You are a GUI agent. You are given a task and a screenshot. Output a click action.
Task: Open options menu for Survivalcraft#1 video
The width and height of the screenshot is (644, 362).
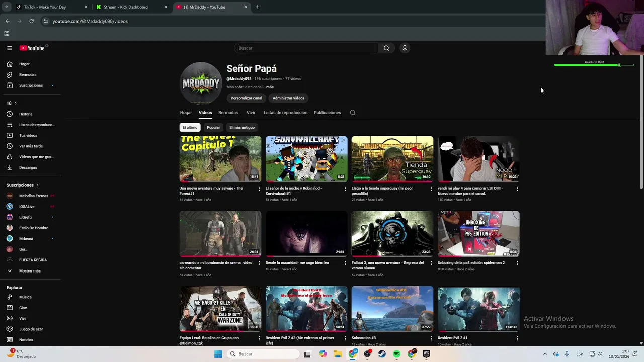tap(345, 189)
